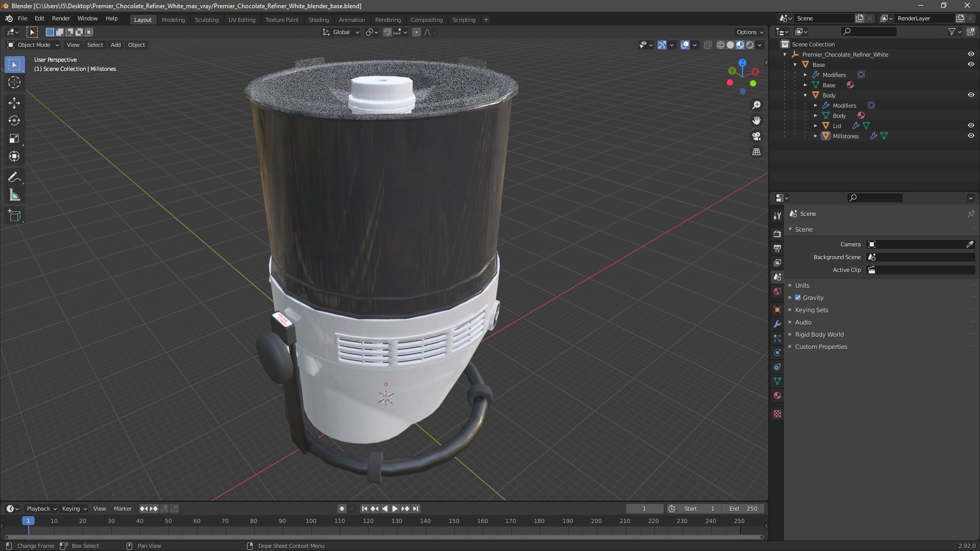This screenshot has width=980, height=551.
Task: Select the Rotate tool
Action: (x=14, y=121)
